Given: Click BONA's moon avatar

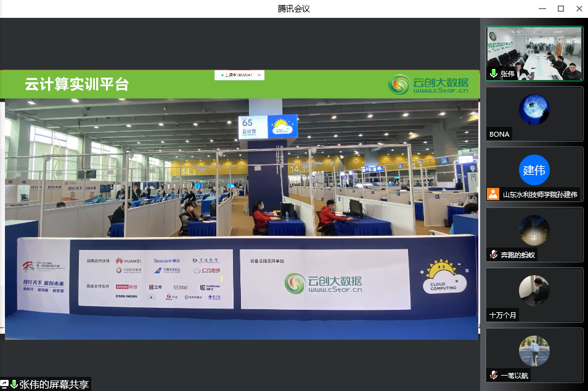Looking at the screenshot, I should pyautogui.click(x=534, y=110).
